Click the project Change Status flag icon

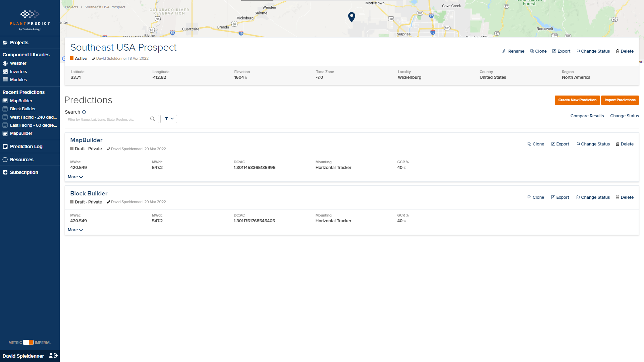578,51
